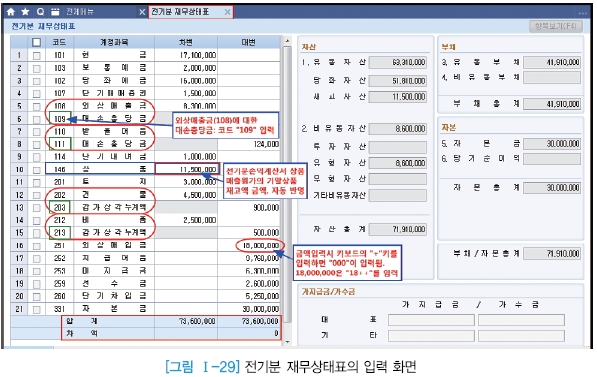The width and height of the screenshot is (597, 377).
Task: Check the box for row 146 상품
Action: click(x=37, y=169)
